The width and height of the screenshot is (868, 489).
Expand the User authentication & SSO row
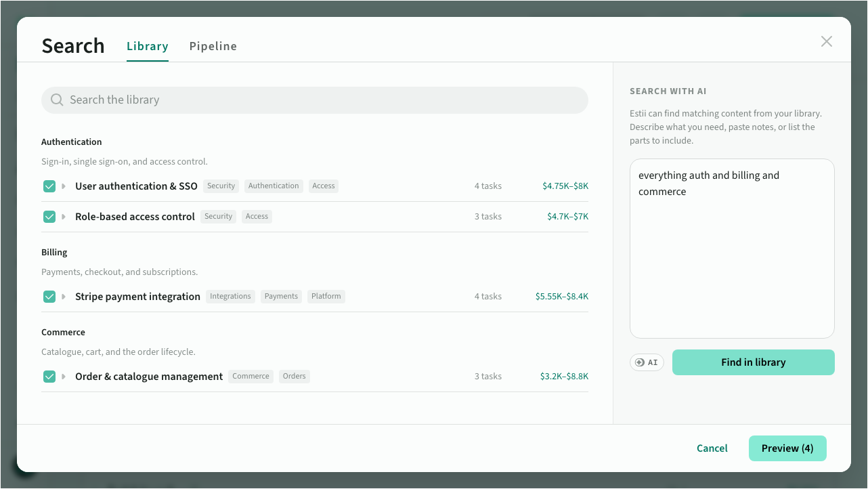click(x=64, y=186)
